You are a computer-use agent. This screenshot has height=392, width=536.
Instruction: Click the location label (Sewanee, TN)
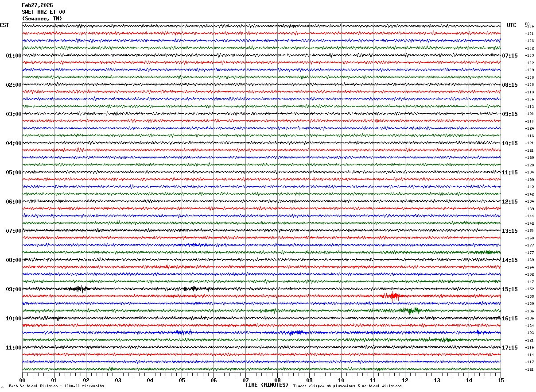[42, 19]
